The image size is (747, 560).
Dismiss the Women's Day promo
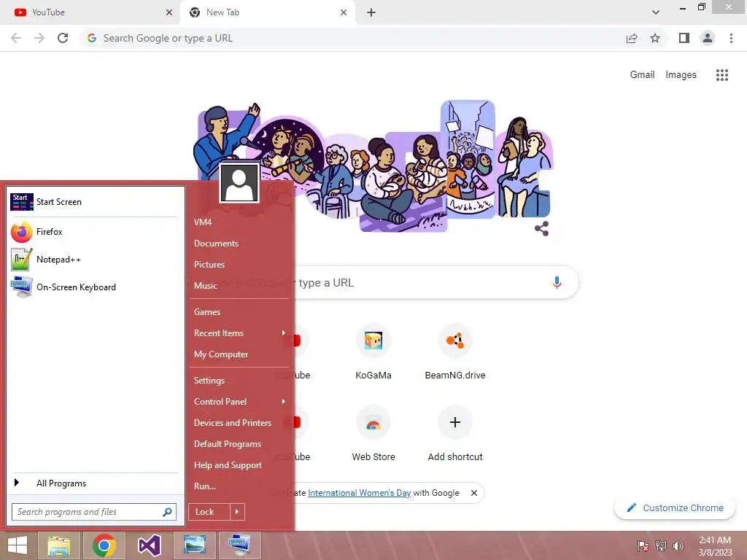point(474,493)
